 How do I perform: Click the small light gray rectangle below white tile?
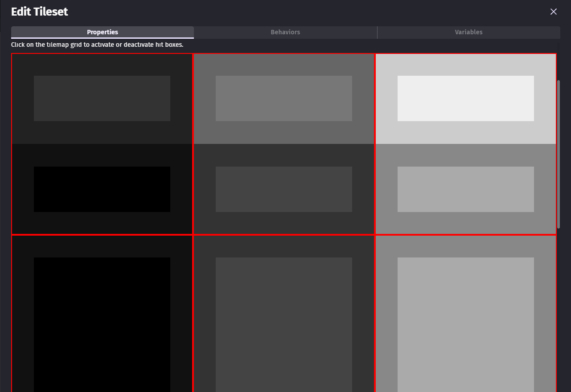[465, 189]
